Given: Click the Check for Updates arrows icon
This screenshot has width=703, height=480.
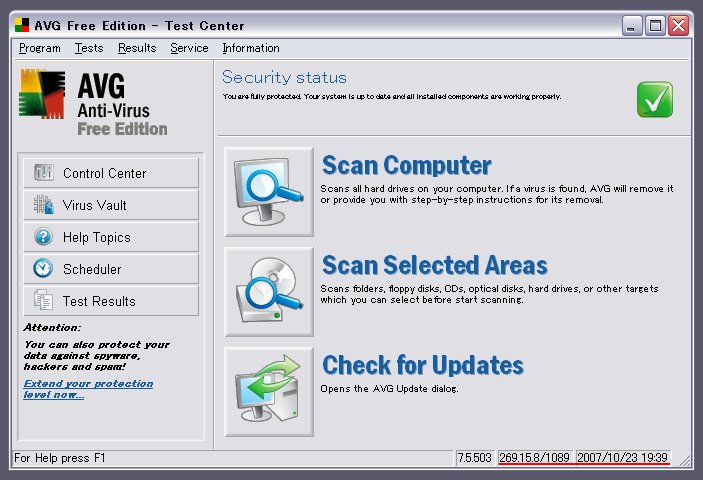Looking at the screenshot, I should click(x=269, y=392).
